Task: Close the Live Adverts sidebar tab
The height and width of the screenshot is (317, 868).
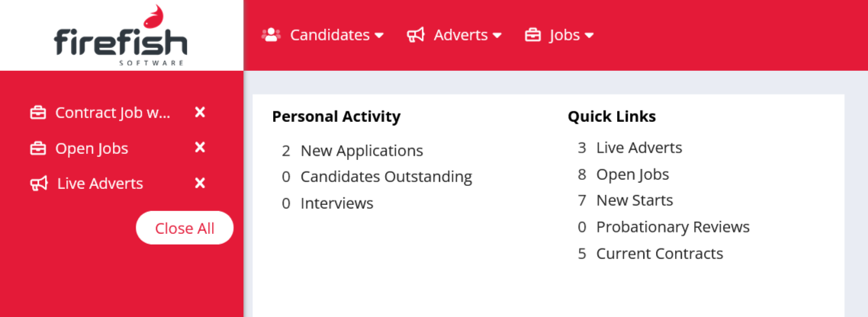Action: 200,183
